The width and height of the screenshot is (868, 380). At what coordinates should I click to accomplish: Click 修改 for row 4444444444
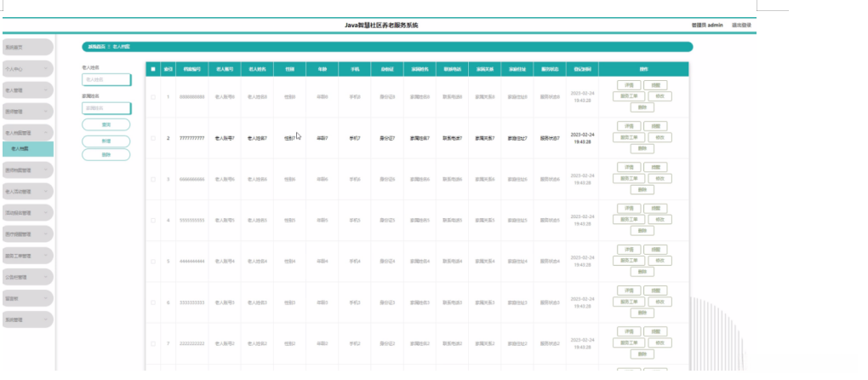point(660,261)
